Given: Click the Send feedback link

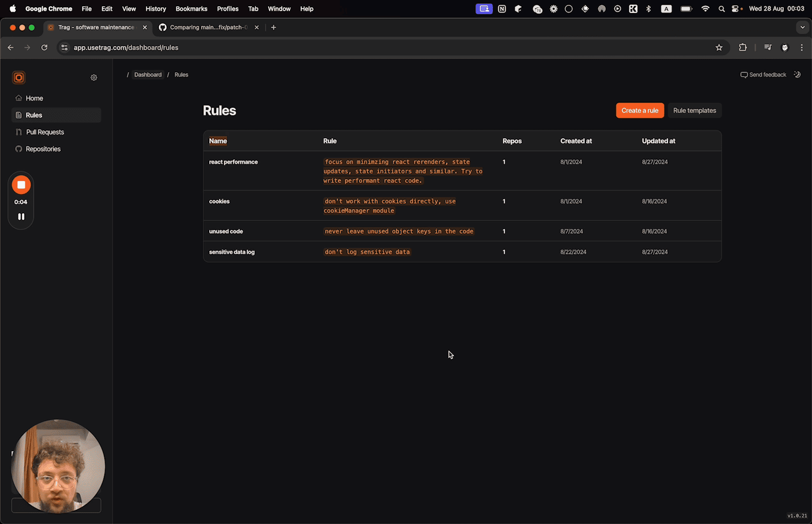Looking at the screenshot, I should (763, 75).
